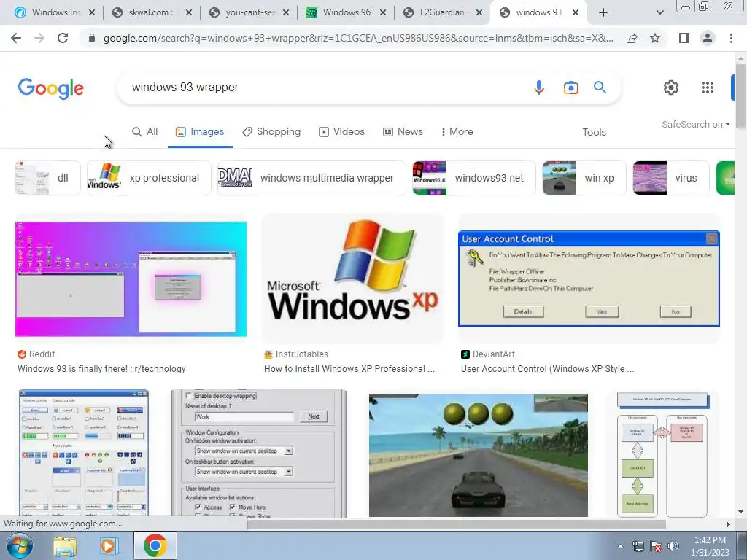Close the Windows 96 browser tab
Viewport: 747px width, 560px height.
point(382,12)
